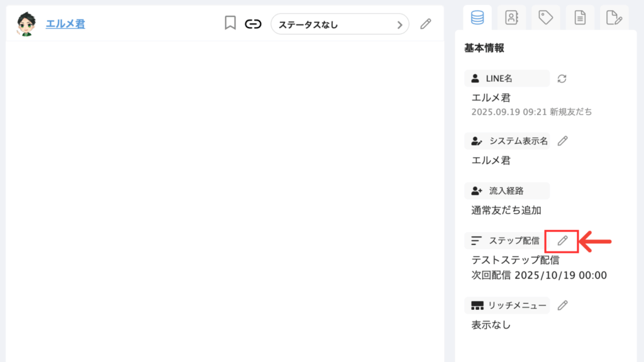This screenshot has width=644, height=362.
Task: Expand the ステータスなし status dropdown
Action: click(340, 25)
